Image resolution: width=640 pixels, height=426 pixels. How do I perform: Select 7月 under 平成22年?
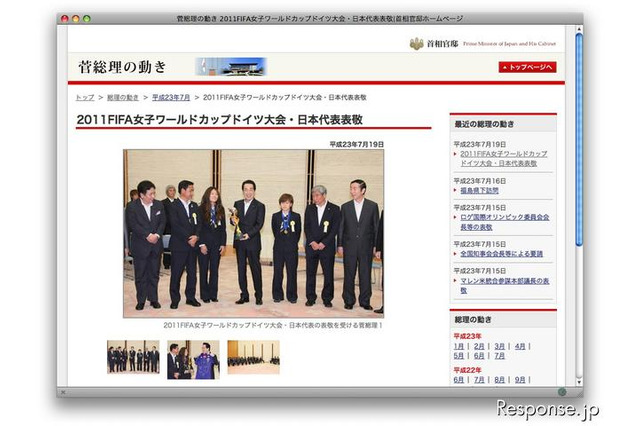pos(479,380)
